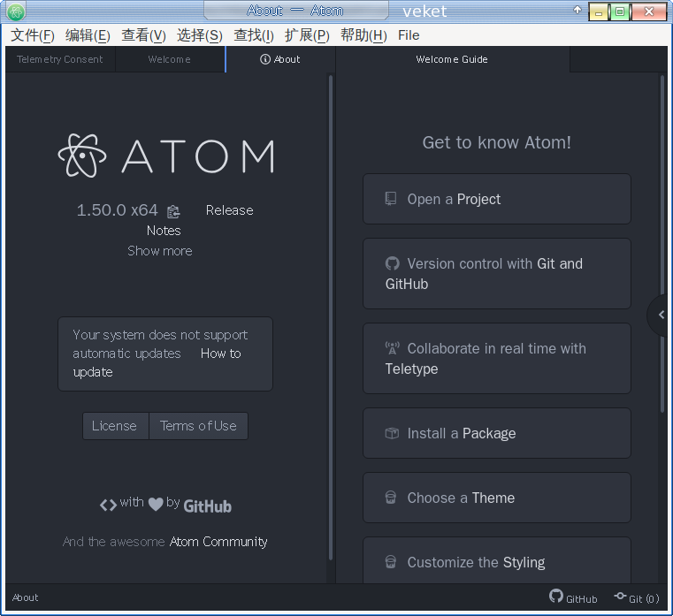This screenshot has width=673, height=616.
Task: Open the Terms of Use button
Action: tap(198, 426)
